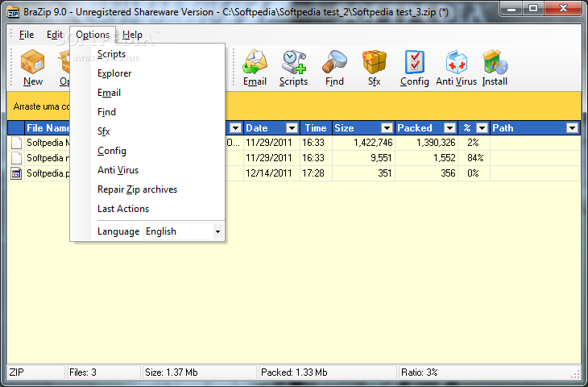This screenshot has height=387, width=588.
Task: Open the Packed column filter dropdown
Action: click(449, 128)
